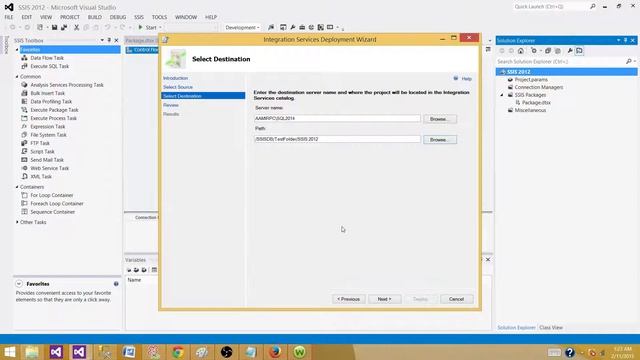Image resolution: width=640 pixels, height=360 pixels.
Task: Select FTP Task in toolbox
Action: (x=40, y=143)
